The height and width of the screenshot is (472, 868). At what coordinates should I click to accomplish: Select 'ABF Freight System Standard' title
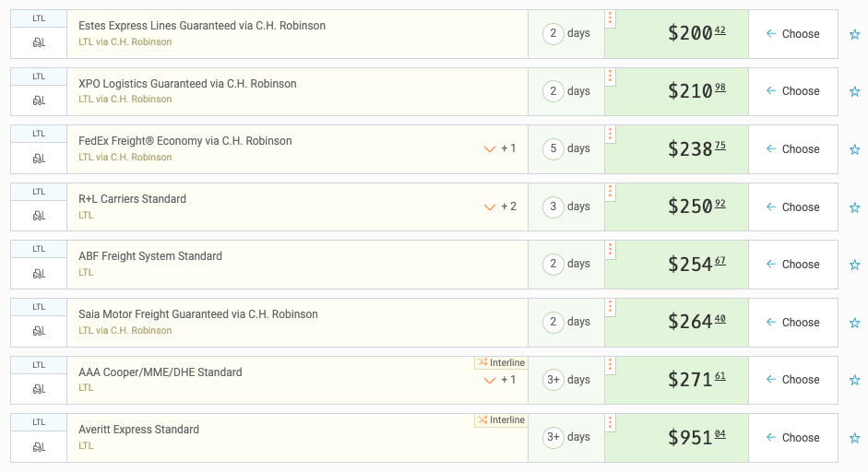point(150,256)
